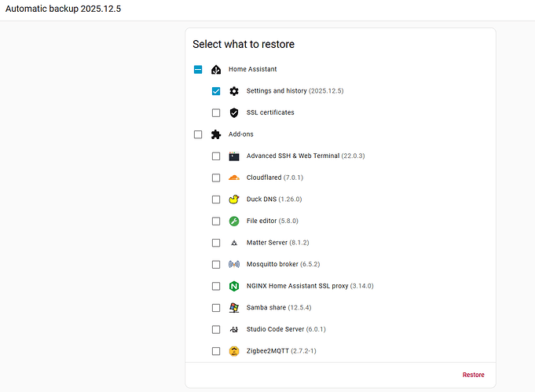Click the Cloudflared cloud icon
The image size is (535, 392).
(234, 178)
